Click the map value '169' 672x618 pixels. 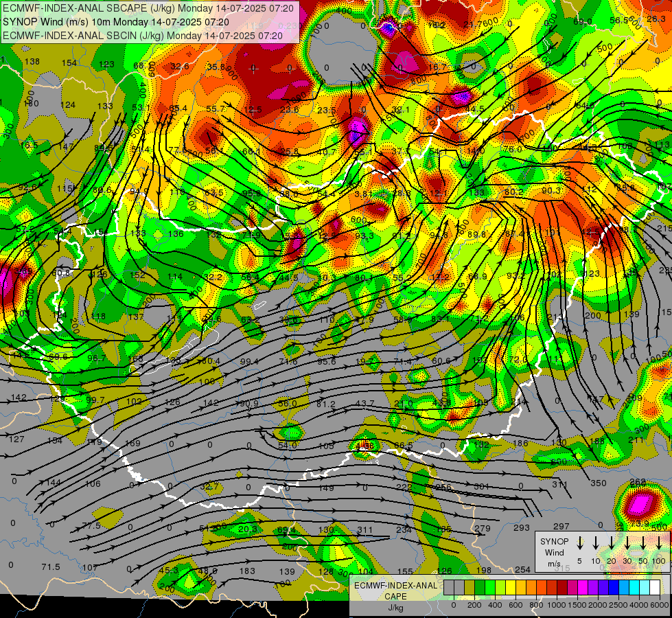tap(132, 443)
